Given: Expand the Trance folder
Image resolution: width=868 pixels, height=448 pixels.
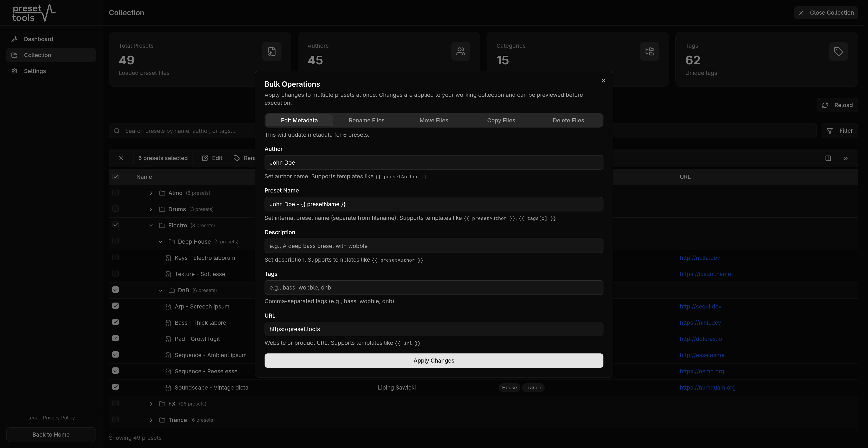Looking at the screenshot, I should pos(151,420).
